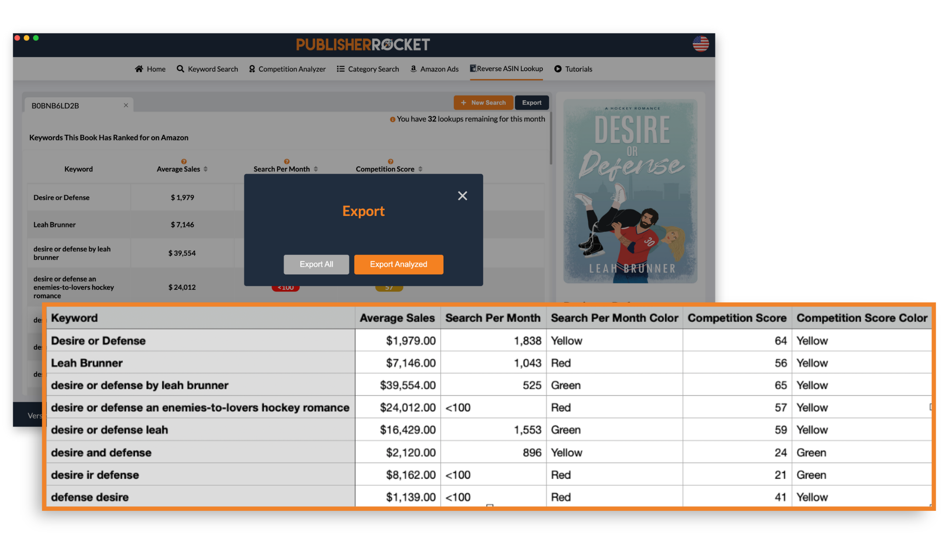Image resolution: width=949 pixels, height=560 pixels.
Task: Click the lookups remaining info icon
Action: pos(392,119)
